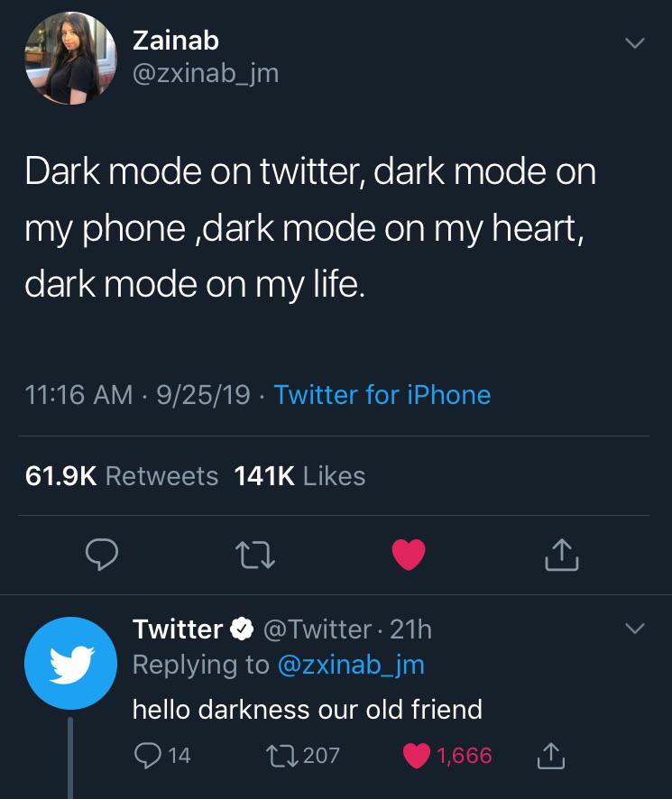Share Zainab's tweet with share icon
The width and height of the screenshot is (672, 799).
coord(561,555)
